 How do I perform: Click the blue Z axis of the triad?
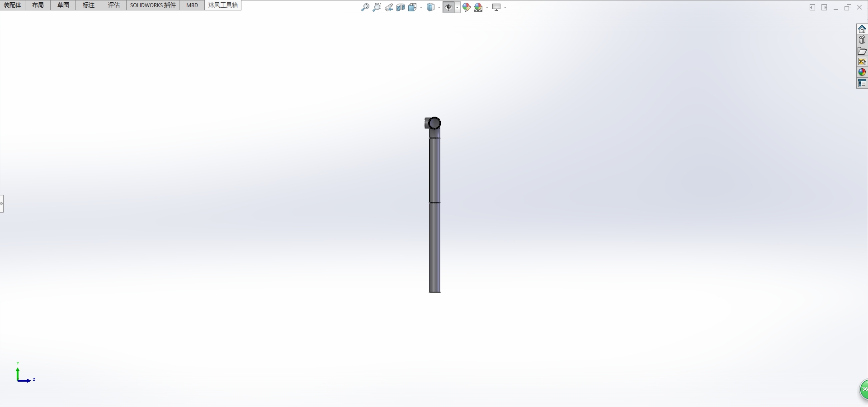(x=25, y=381)
